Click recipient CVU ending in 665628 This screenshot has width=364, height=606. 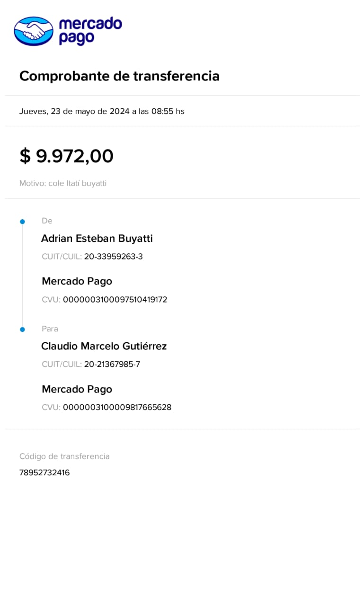117,407
